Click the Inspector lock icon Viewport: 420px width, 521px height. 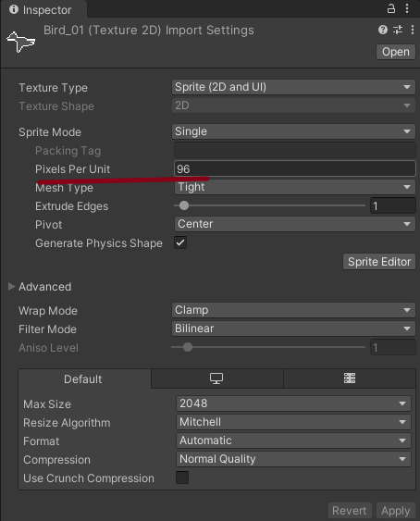(391, 8)
